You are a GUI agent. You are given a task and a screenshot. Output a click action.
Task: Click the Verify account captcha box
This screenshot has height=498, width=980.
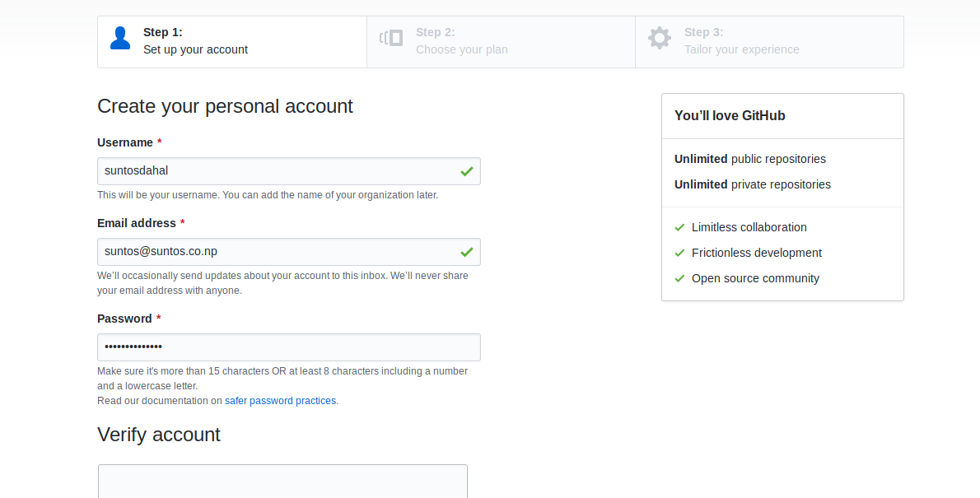[282, 482]
